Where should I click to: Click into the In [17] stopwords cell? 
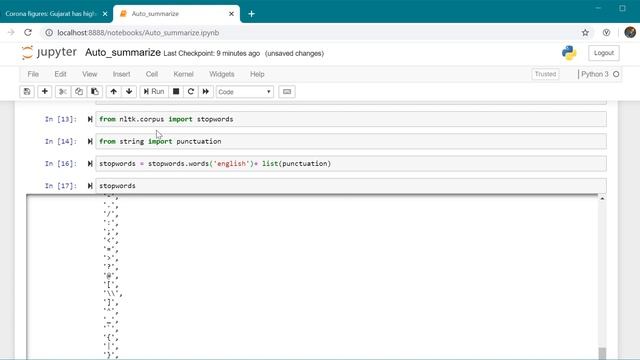click(351, 186)
